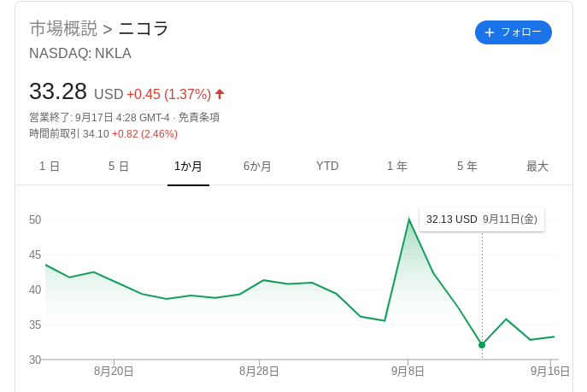The image size is (587, 392).
Task: Open the 5 年 chart range
Action: 467,166
